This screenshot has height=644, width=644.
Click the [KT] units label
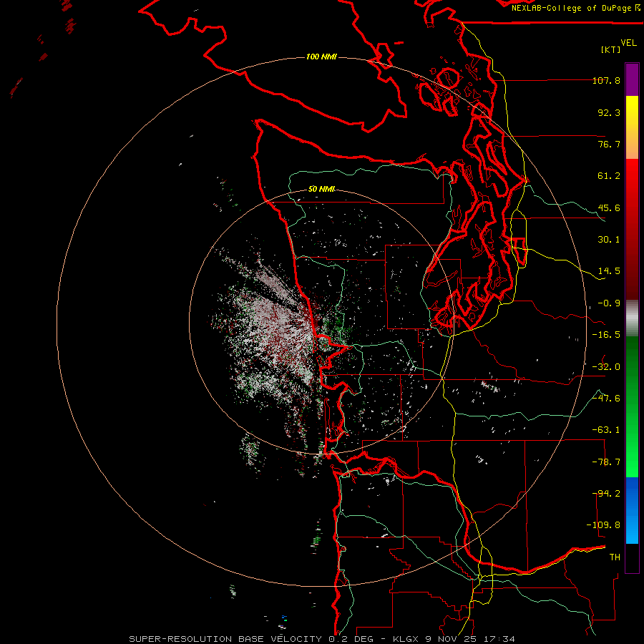611,49
